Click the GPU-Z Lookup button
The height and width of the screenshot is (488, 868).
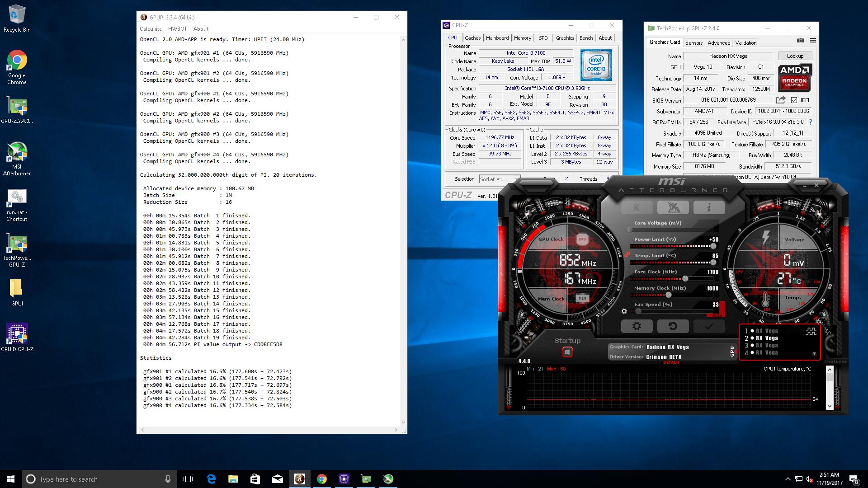click(795, 56)
